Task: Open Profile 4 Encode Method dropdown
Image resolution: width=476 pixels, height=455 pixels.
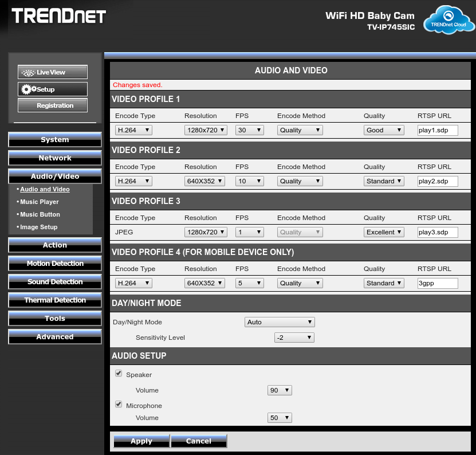Action: point(300,283)
